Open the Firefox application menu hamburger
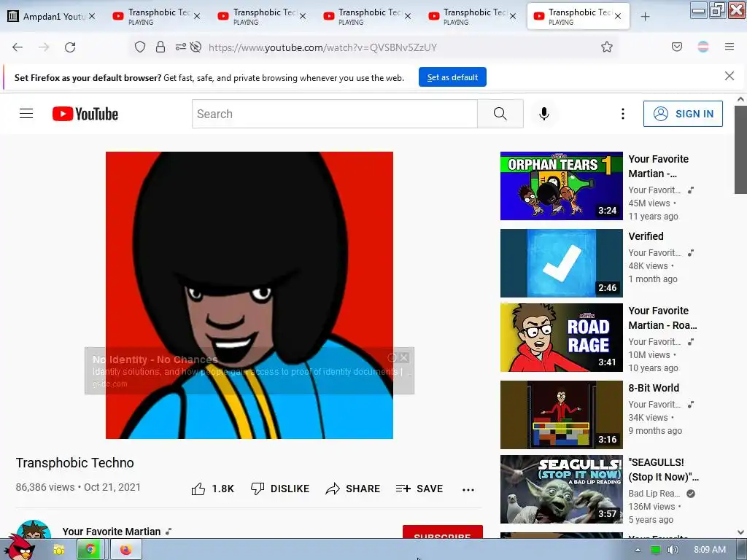Viewport: 747px width, 560px height. coord(729,47)
